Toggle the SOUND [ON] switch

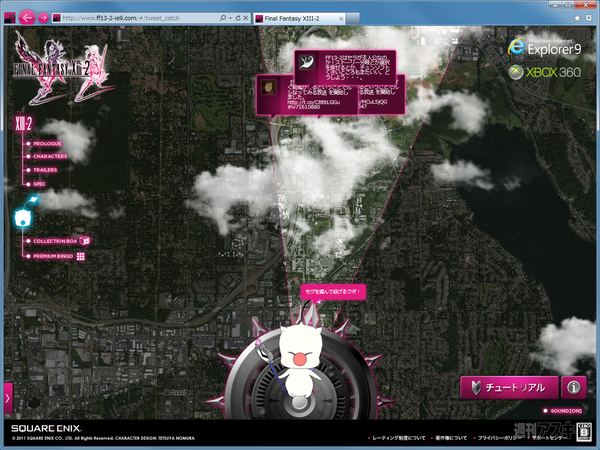(x=563, y=411)
